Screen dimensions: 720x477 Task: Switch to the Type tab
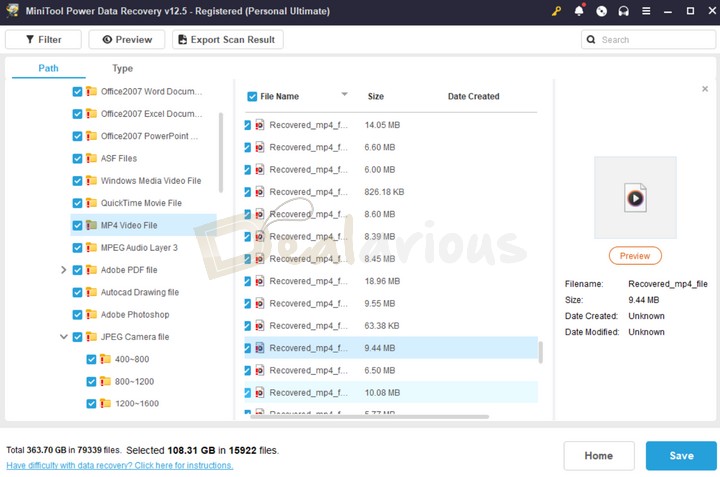pyautogui.click(x=122, y=68)
